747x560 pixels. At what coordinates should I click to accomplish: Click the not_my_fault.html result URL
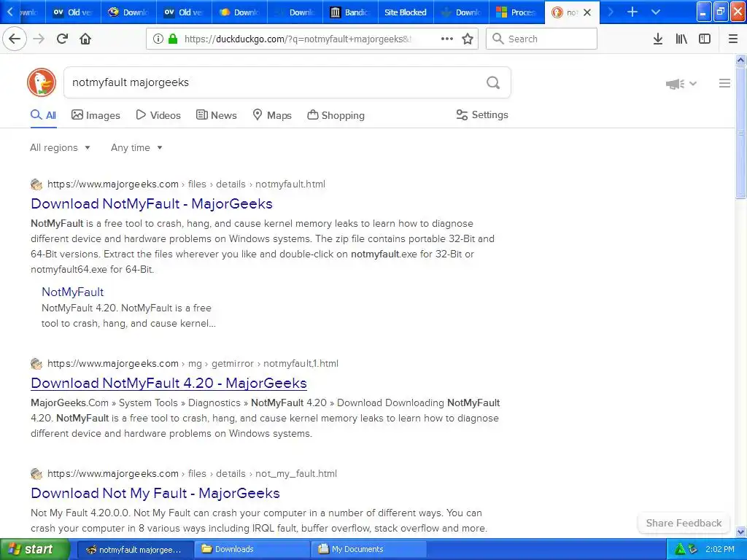[x=192, y=474]
